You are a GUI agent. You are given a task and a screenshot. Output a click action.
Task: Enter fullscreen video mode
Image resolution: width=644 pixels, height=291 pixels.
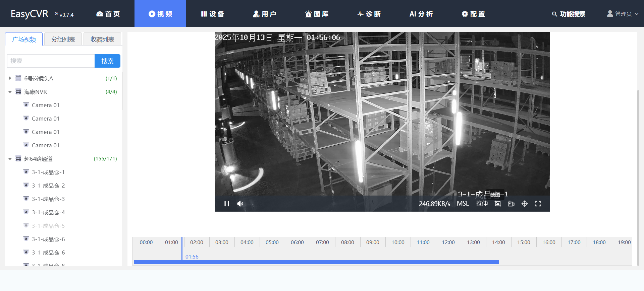(x=538, y=204)
